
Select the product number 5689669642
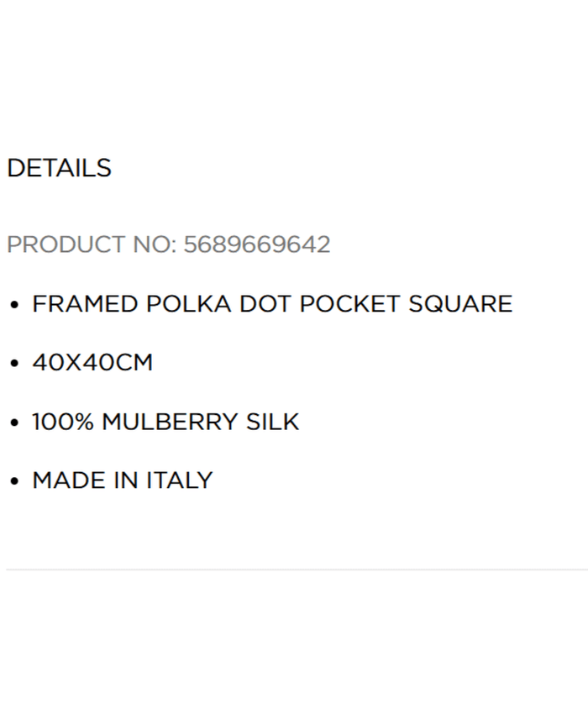257,244
